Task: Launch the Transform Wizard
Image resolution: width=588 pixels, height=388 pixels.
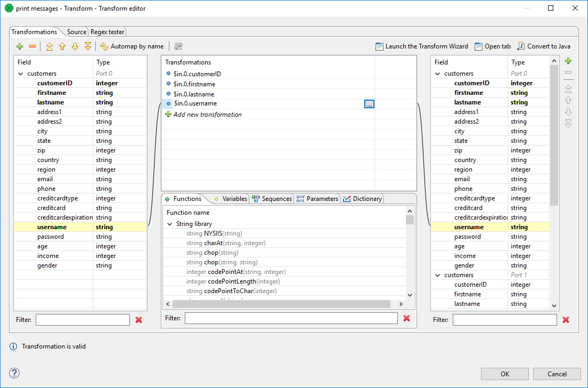Action: pos(422,46)
